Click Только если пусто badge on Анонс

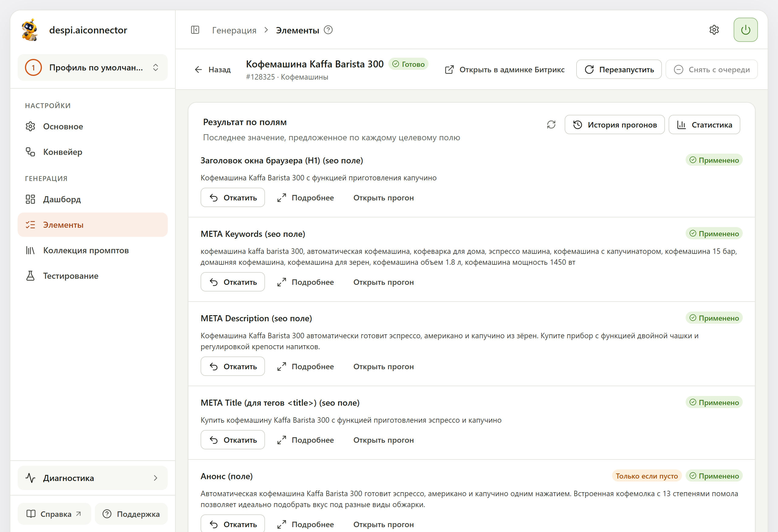pos(646,476)
